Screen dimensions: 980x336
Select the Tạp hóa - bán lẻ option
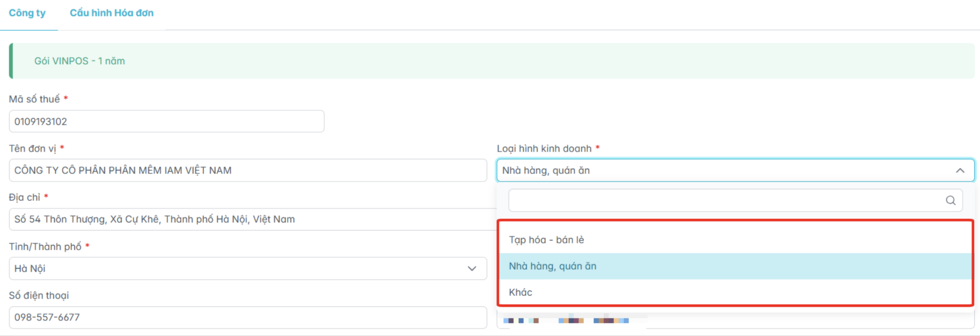tap(546, 240)
